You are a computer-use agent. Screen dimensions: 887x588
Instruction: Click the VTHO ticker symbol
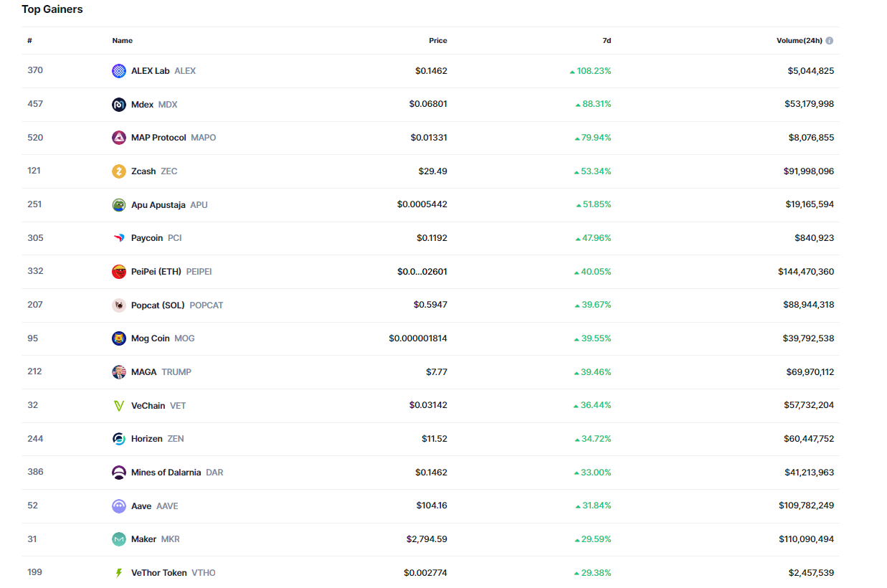click(x=204, y=573)
